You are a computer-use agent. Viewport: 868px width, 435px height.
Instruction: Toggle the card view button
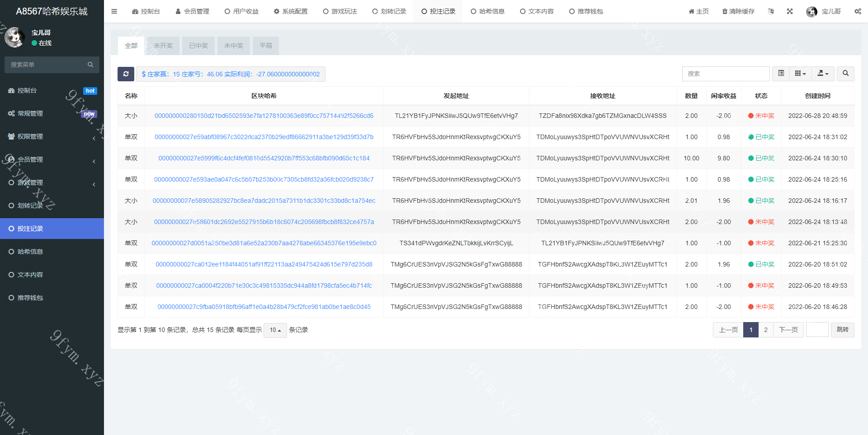click(x=781, y=73)
